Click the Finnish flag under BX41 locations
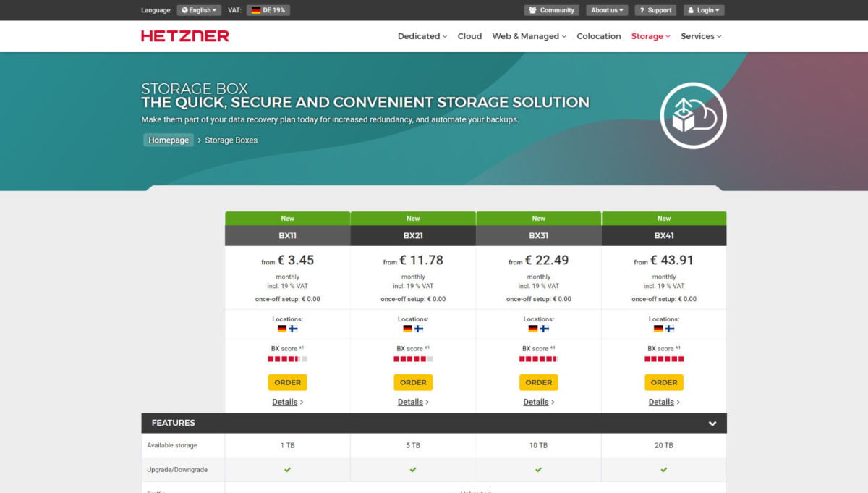 click(x=670, y=329)
